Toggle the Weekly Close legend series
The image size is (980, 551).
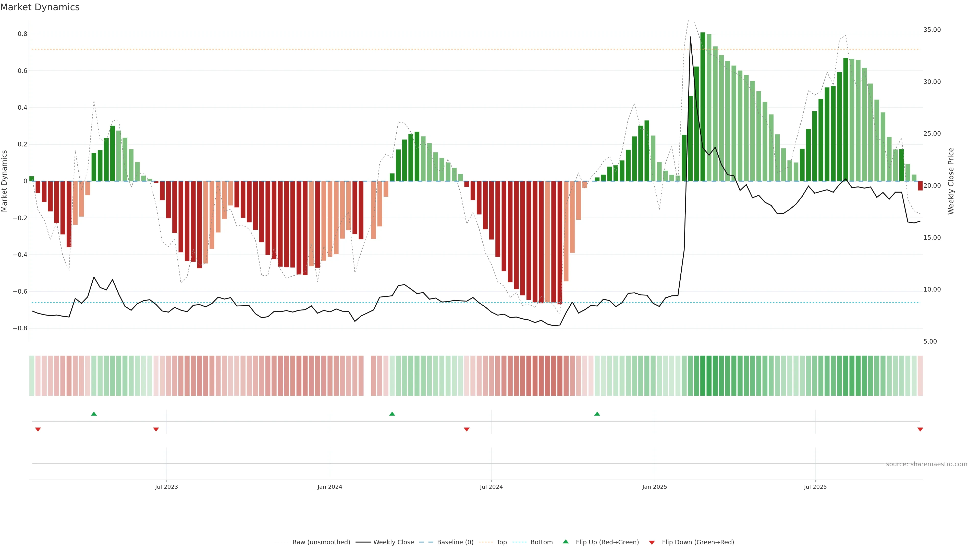click(x=393, y=542)
